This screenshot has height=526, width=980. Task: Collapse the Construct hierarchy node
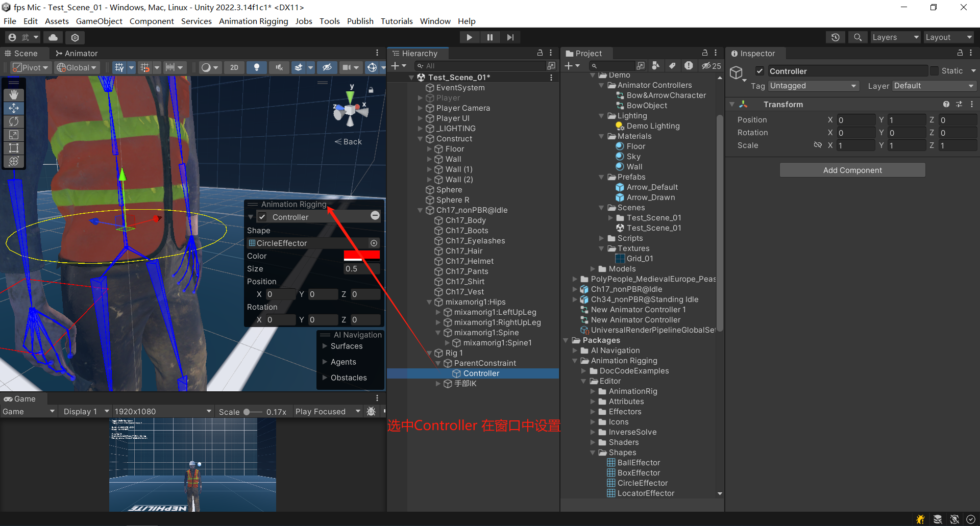[420, 139]
